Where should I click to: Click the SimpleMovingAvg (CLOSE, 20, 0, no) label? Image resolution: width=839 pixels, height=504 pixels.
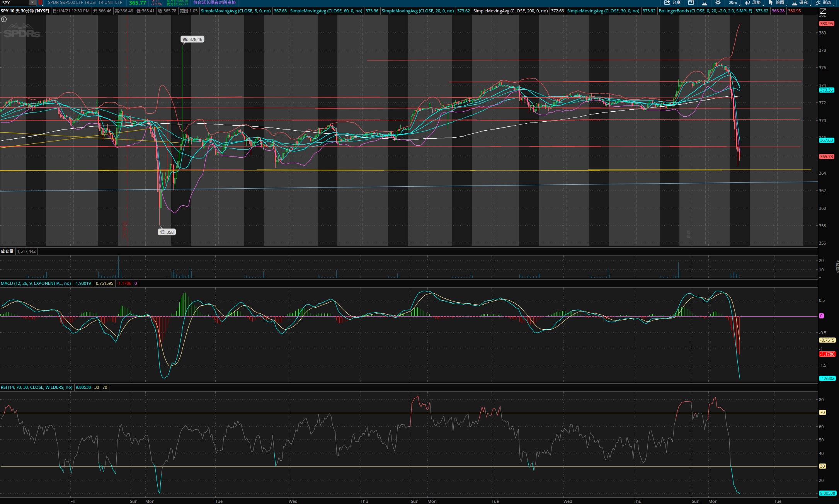coord(418,11)
